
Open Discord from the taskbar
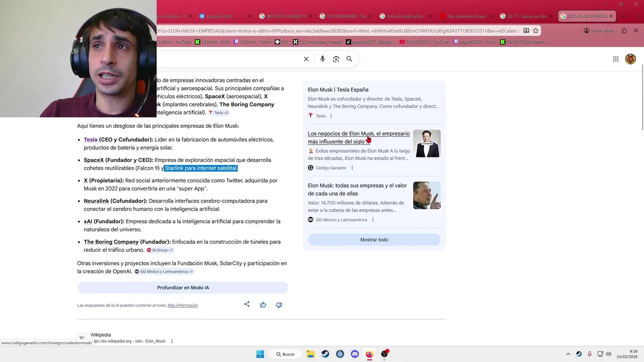pos(355,354)
